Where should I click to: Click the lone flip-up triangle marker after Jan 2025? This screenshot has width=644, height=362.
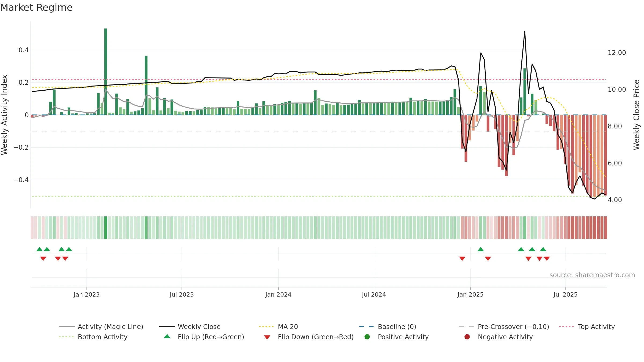tap(481, 249)
